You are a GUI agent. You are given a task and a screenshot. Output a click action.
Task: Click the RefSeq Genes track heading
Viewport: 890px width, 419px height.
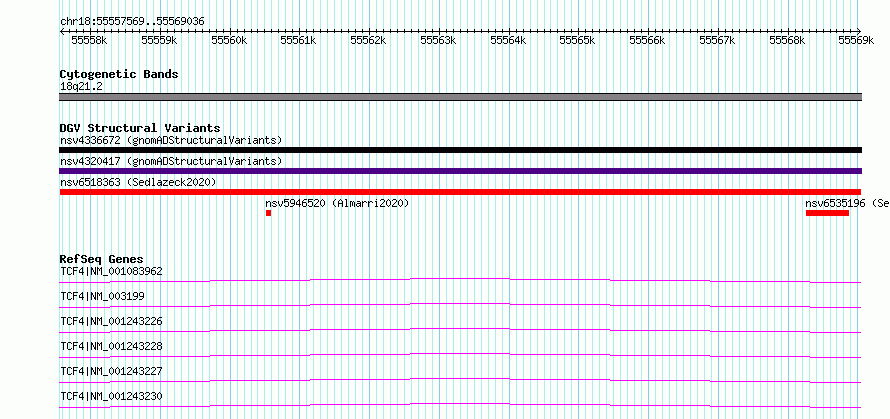[102, 259]
